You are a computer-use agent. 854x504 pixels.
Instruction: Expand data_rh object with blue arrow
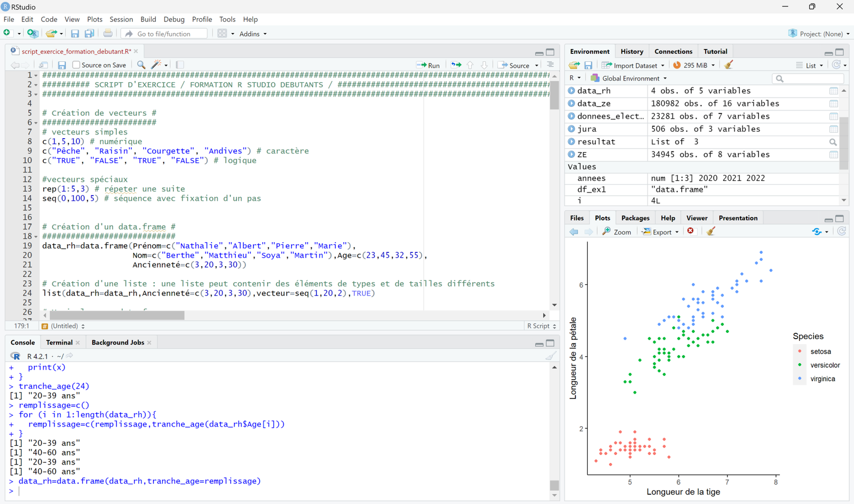click(571, 91)
